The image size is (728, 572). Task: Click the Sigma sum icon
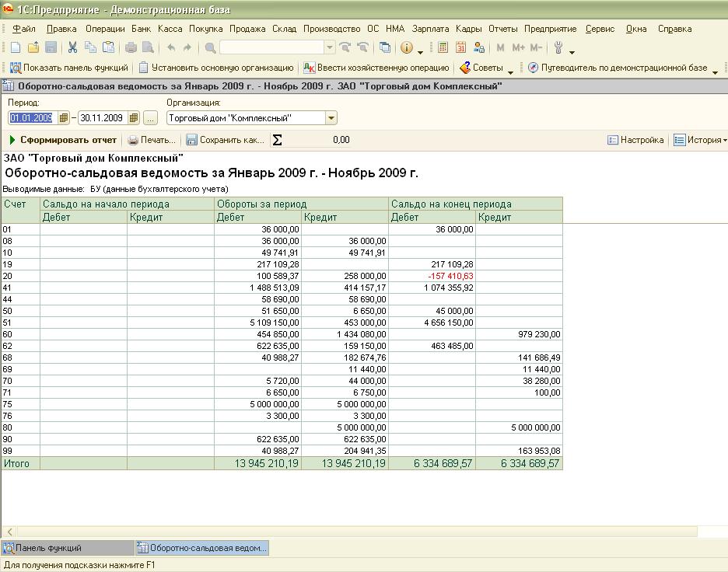277,140
